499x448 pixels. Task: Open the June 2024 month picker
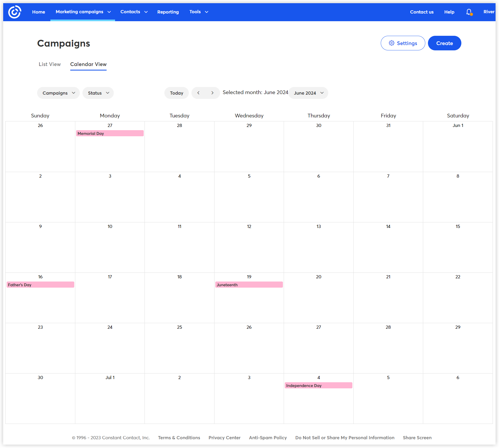(308, 93)
